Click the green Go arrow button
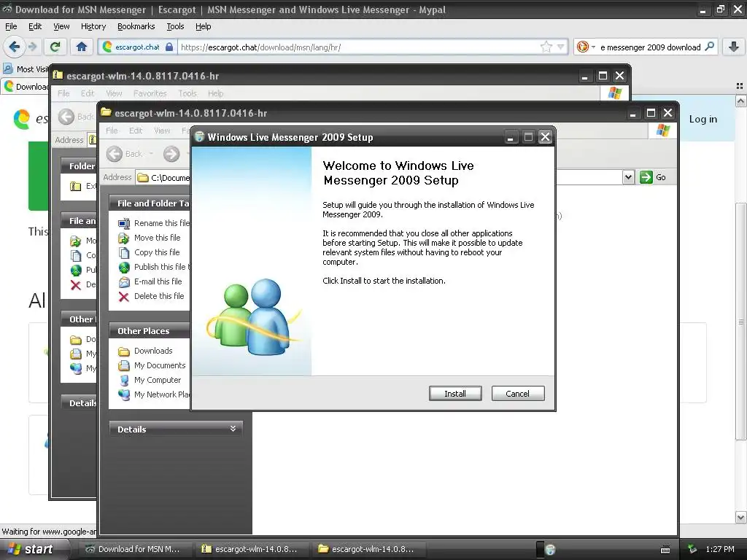The width and height of the screenshot is (747, 560). pos(646,177)
